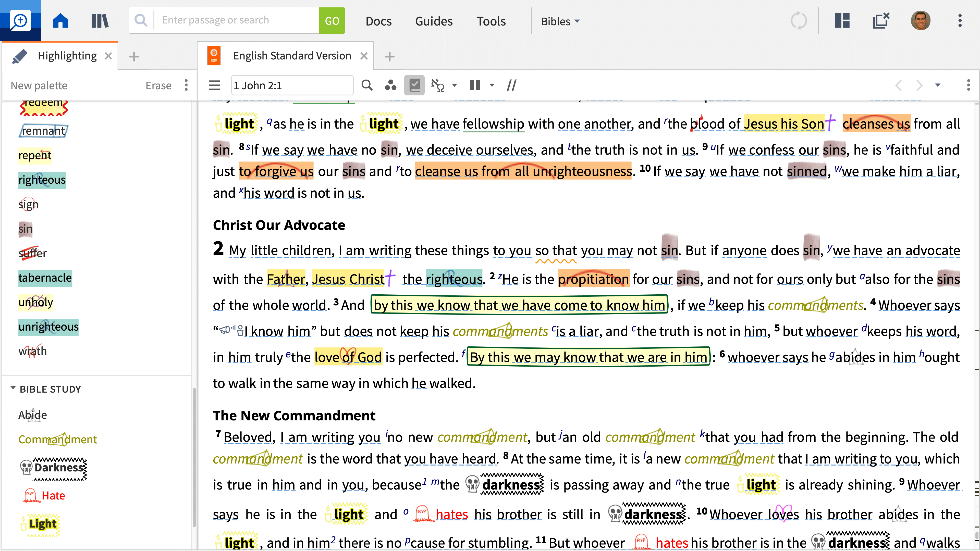
Task: Select the unrighteous highlight style
Action: click(48, 327)
